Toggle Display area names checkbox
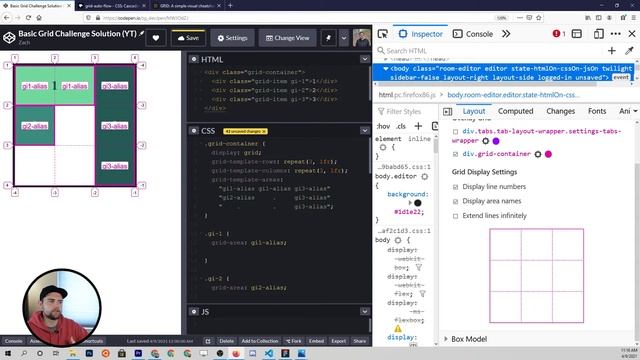This screenshot has height=360, width=640. [x=456, y=201]
